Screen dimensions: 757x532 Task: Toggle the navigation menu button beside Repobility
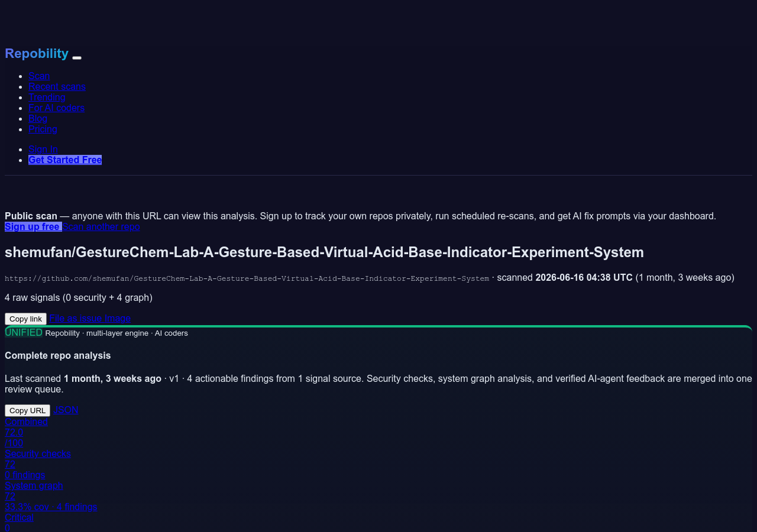pyautogui.click(x=77, y=57)
